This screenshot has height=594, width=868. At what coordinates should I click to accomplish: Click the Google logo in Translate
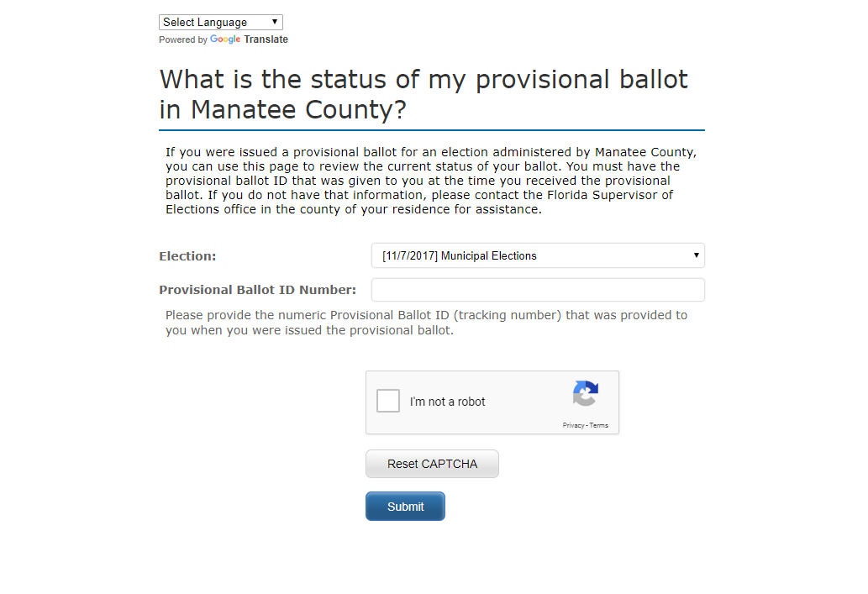[224, 39]
